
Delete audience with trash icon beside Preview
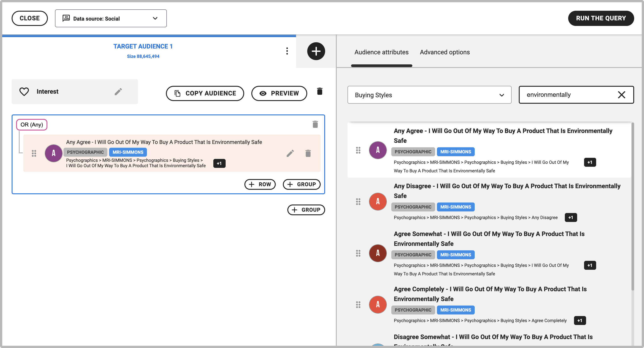(320, 91)
